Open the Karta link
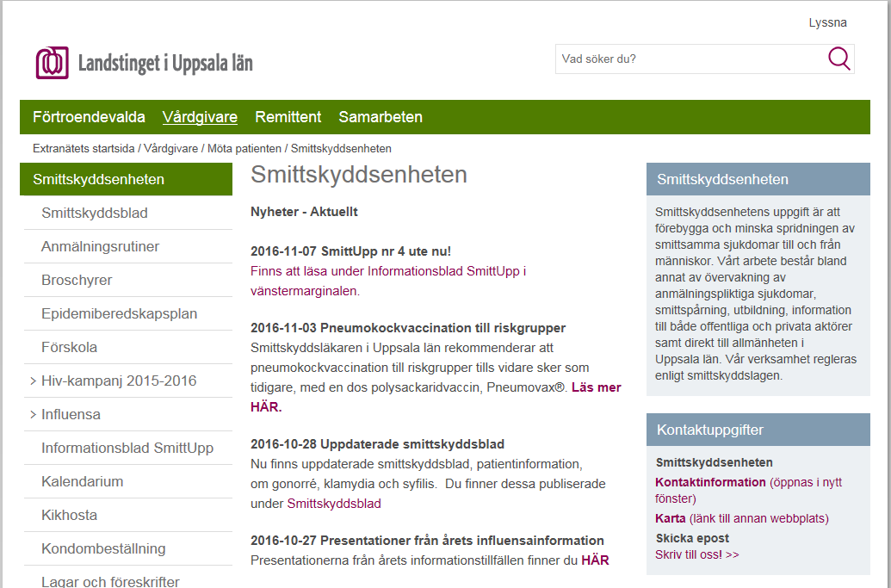 [671, 518]
